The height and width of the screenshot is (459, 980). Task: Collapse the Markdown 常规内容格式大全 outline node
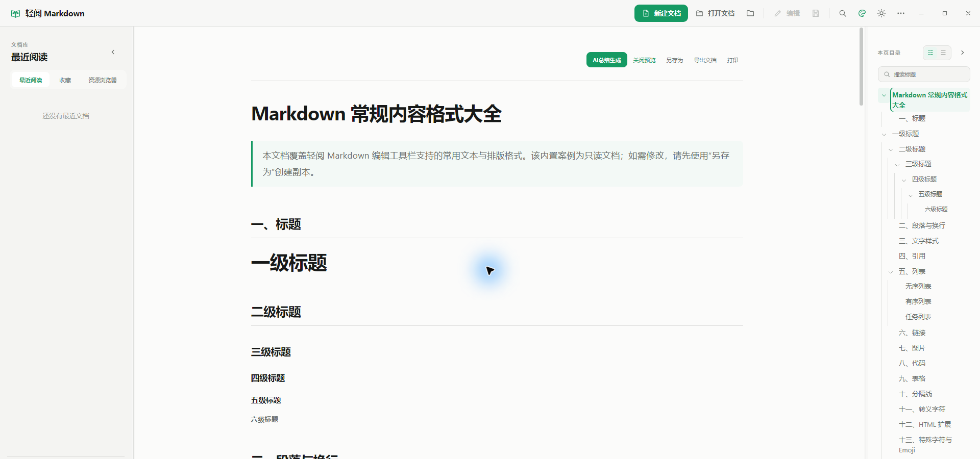pos(884,95)
